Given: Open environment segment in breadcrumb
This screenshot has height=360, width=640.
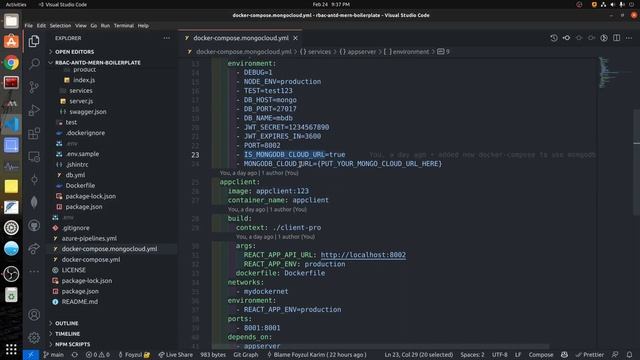Looking at the screenshot, I should pos(406,52).
